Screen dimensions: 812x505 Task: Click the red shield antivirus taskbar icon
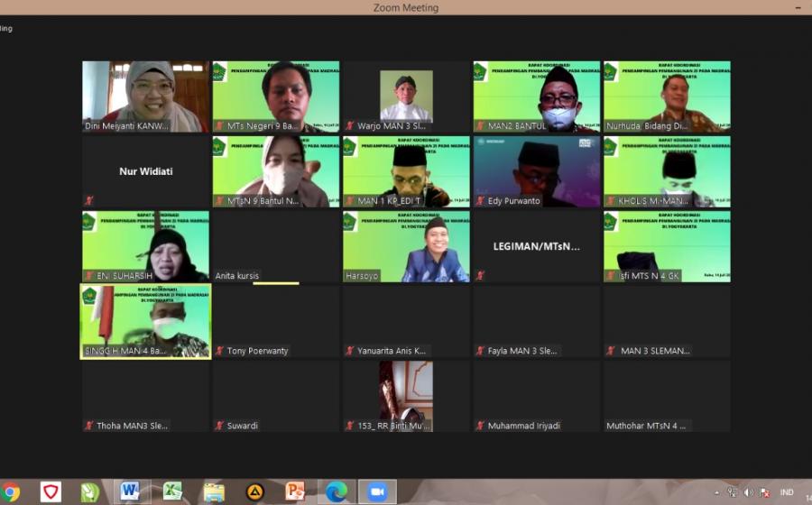coord(51,492)
